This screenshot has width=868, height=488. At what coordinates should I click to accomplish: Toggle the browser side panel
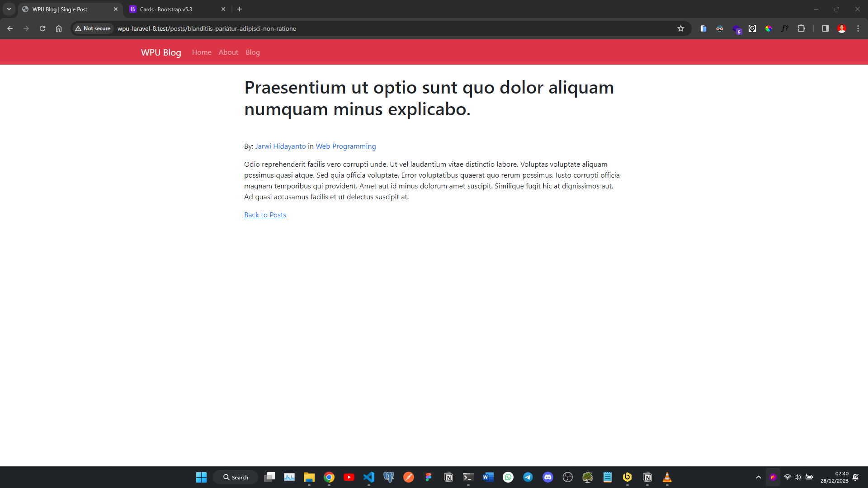pyautogui.click(x=825, y=28)
